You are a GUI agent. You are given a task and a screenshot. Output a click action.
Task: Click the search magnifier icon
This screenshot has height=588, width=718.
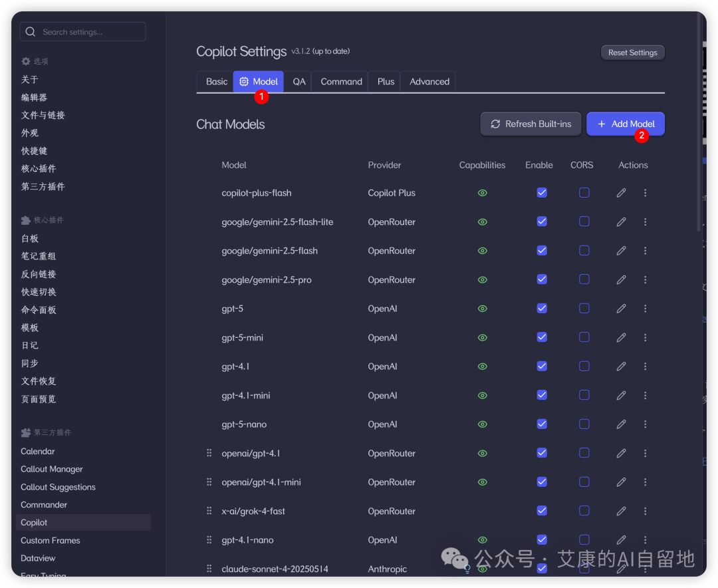click(31, 32)
